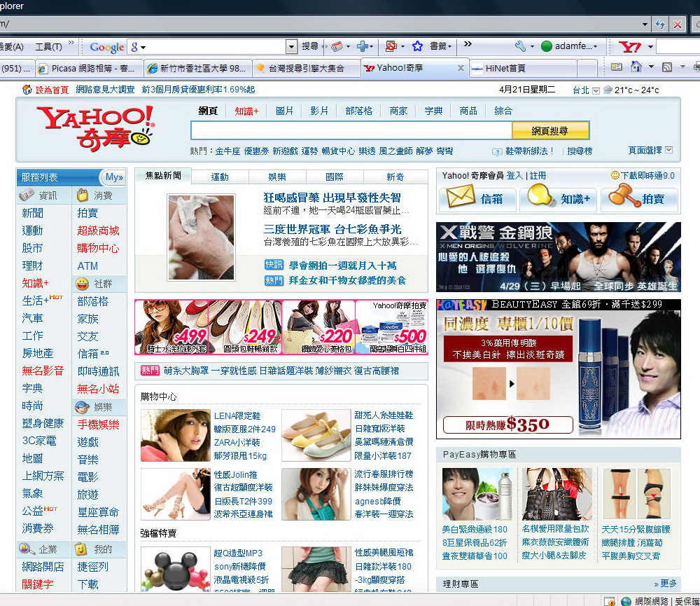700x606 pixels.
Task: Switch to Picasa 網路相簿 tab
Action: pyautogui.click(x=90, y=68)
